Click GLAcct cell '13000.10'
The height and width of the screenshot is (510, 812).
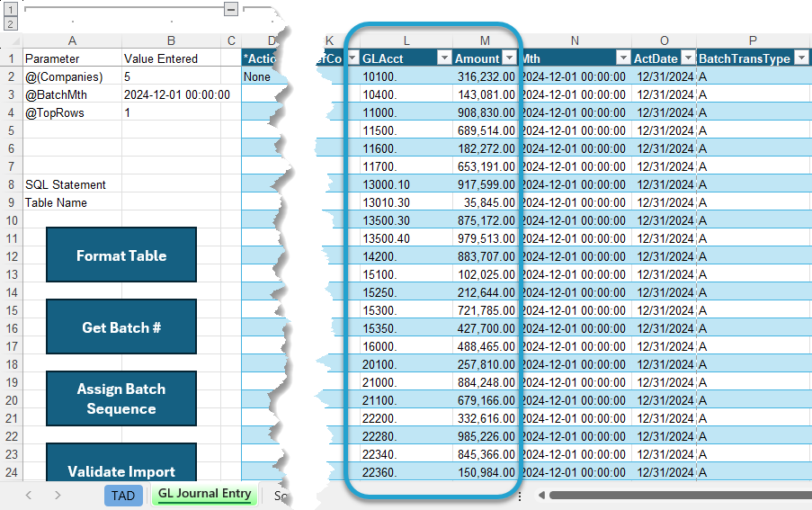(406, 185)
